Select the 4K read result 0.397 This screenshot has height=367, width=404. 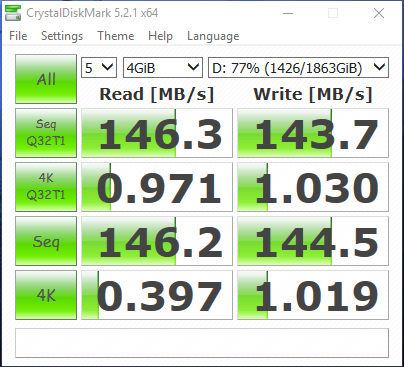[x=157, y=295]
